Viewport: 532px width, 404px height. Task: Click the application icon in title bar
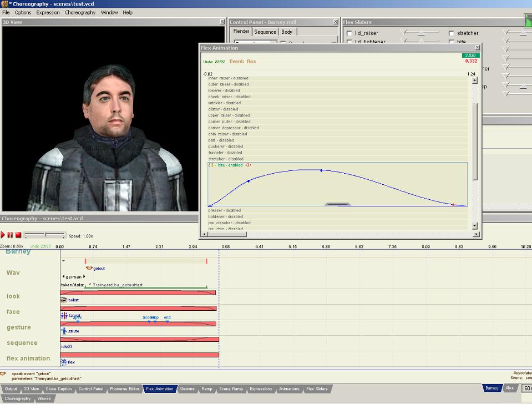(4, 4)
